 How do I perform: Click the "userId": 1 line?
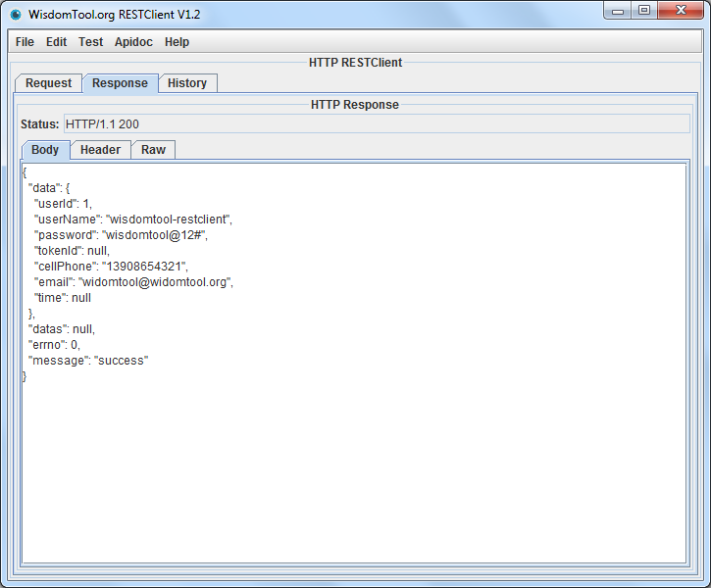[x=63, y=204]
